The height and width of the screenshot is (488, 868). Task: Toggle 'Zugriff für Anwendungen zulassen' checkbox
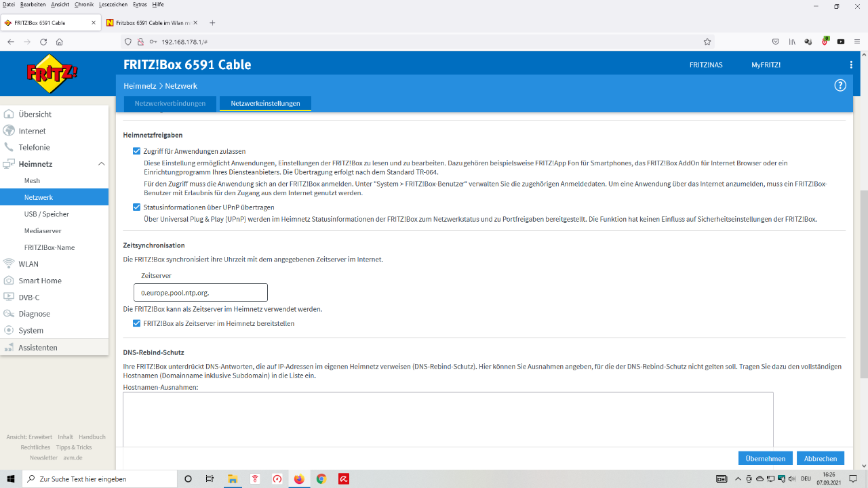(137, 151)
